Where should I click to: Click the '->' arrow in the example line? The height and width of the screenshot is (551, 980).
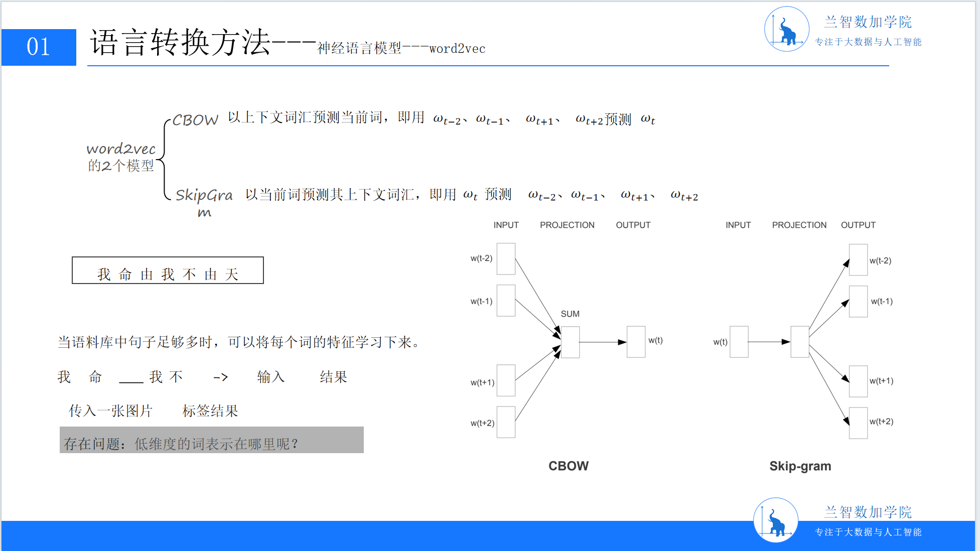(x=221, y=377)
